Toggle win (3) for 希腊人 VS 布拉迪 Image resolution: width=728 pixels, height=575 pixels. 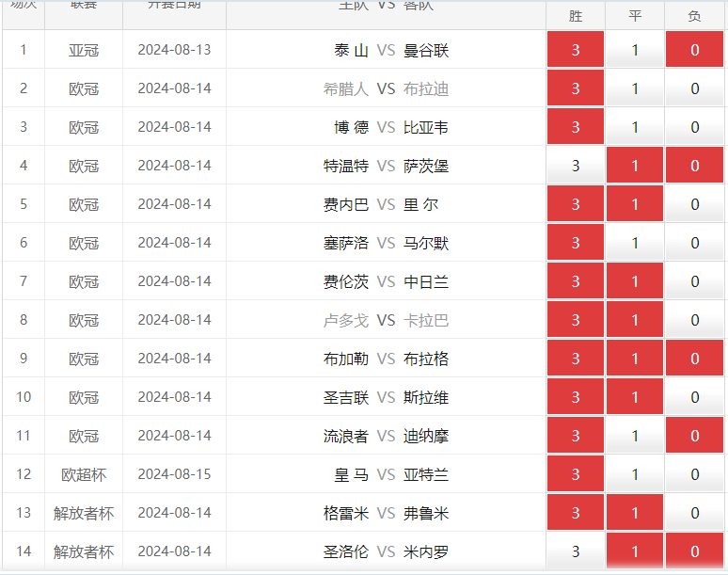576,88
